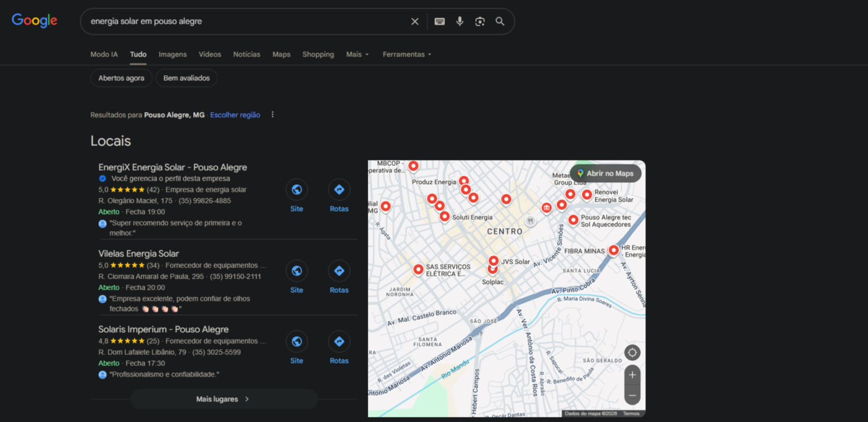The height and width of the screenshot is (422, 868).
Task: Get directions to Vilelas Energia Solar
Action: 339,271
